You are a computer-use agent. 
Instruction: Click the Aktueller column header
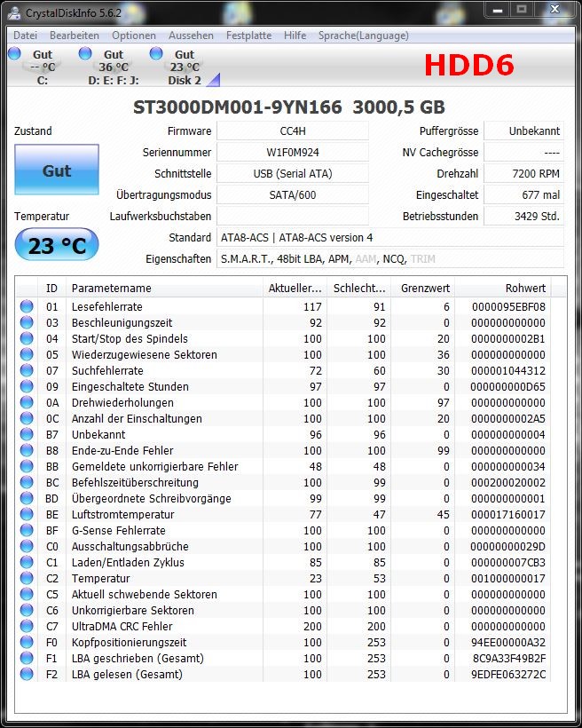(x=295, y=289)
